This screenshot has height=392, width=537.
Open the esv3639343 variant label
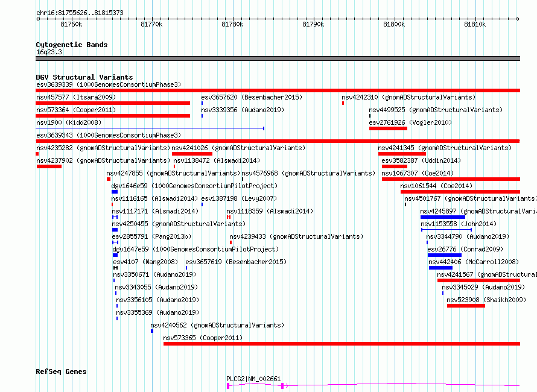(x=109, y=135)
